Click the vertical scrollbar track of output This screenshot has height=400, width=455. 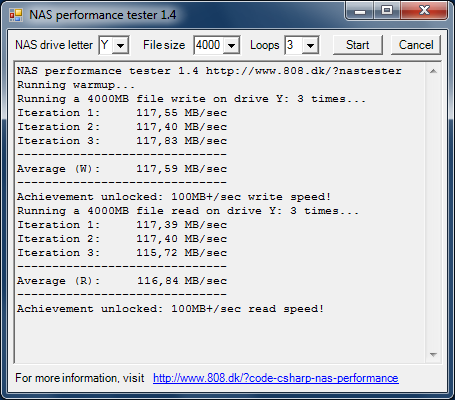[433, 213]
